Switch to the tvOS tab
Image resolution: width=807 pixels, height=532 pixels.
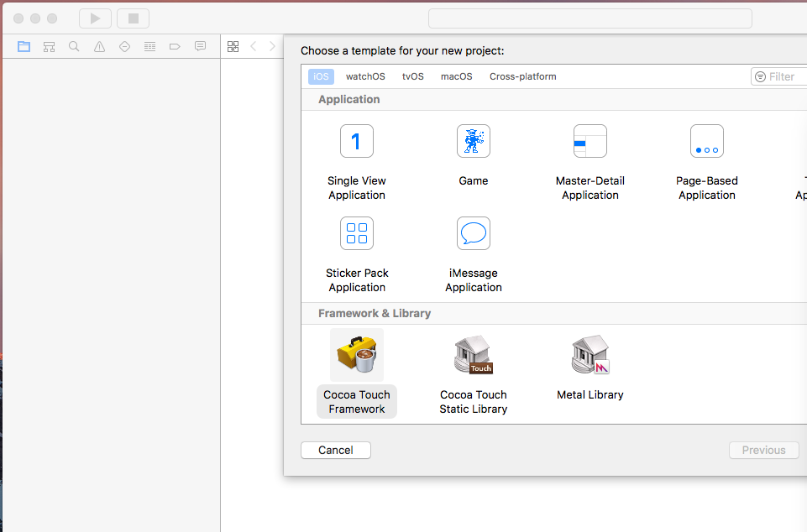413,76
